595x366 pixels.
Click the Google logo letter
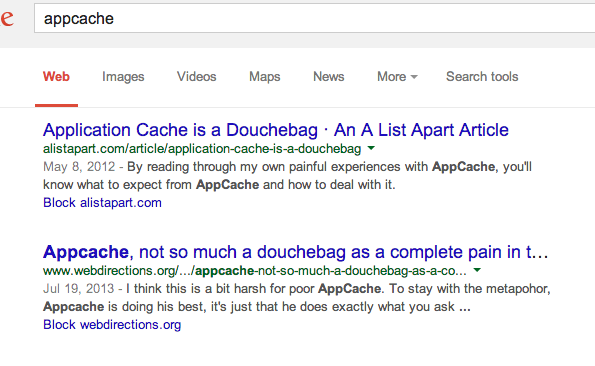[x=7, y=18]
